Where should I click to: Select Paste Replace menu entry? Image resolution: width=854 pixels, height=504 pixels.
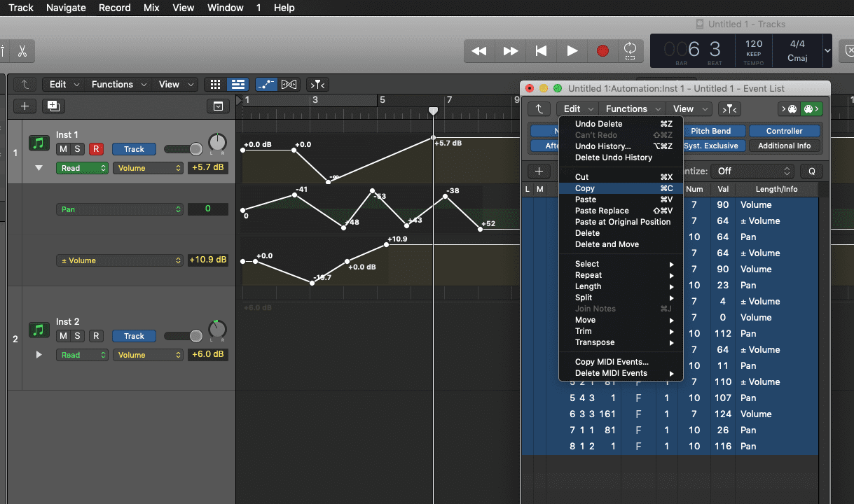(602, 211)
